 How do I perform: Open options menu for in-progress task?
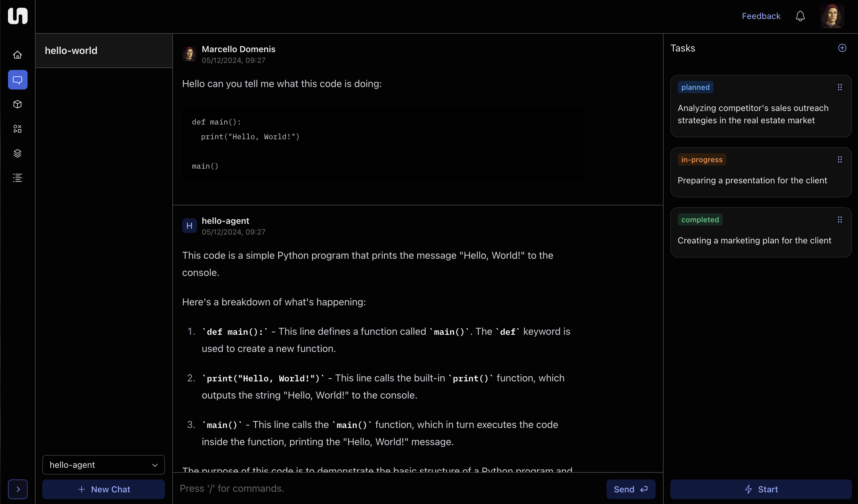click(840, 160)
